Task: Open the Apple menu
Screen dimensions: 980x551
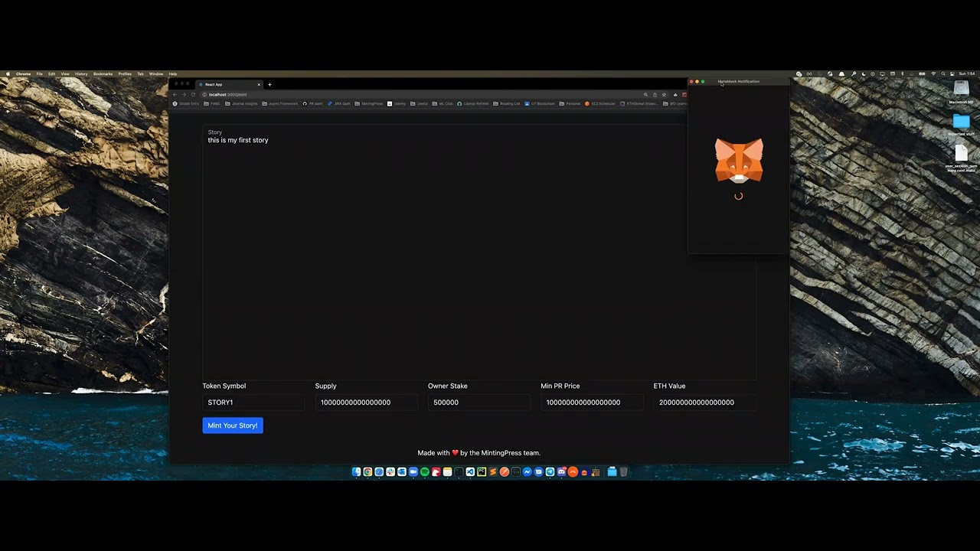Action: tap(8, 74)
